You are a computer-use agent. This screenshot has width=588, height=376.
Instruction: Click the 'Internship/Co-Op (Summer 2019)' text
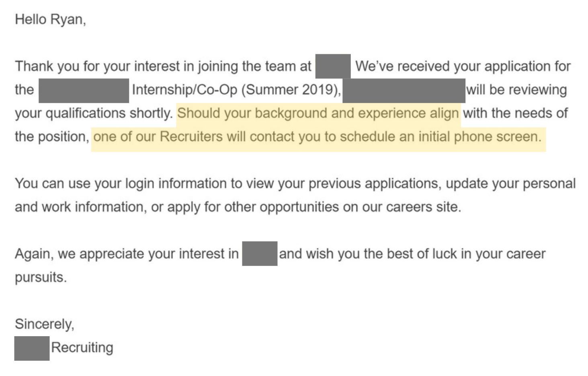tap(235, 89)
